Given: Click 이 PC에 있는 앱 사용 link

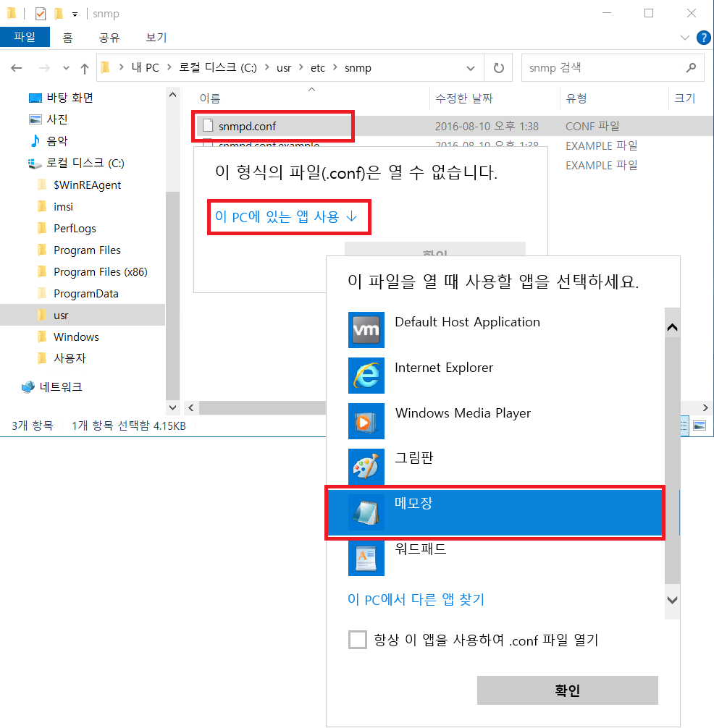Looking at the screenshot, I should click(286, 217).
